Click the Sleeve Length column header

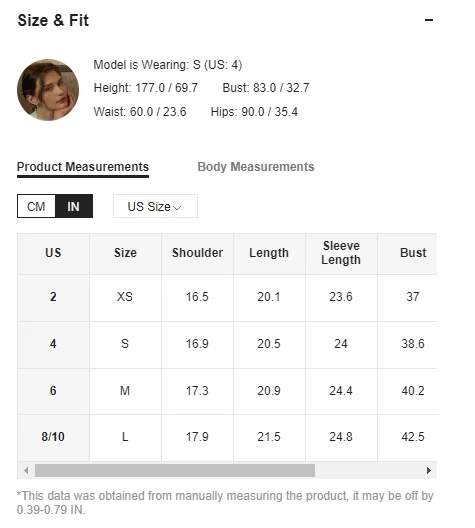point(341,254)
